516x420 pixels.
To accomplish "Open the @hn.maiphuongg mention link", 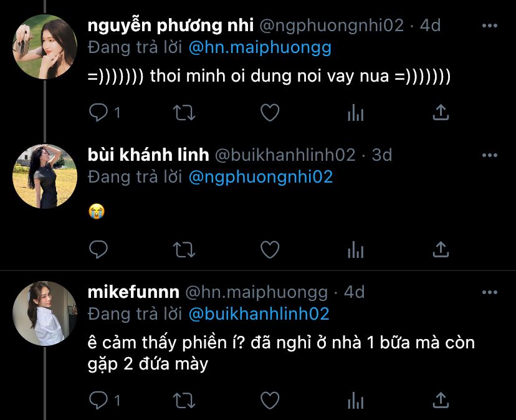I will coord(260,48).
